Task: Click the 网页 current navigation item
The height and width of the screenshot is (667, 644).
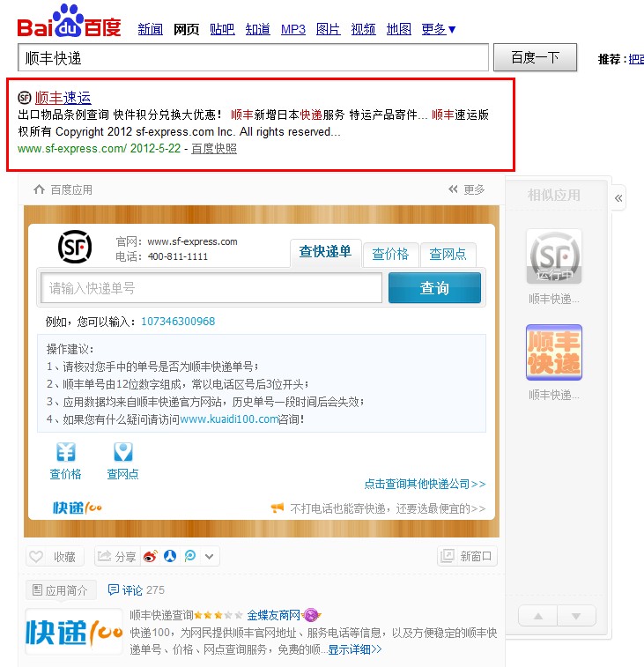Action: (x=186, y=29)
